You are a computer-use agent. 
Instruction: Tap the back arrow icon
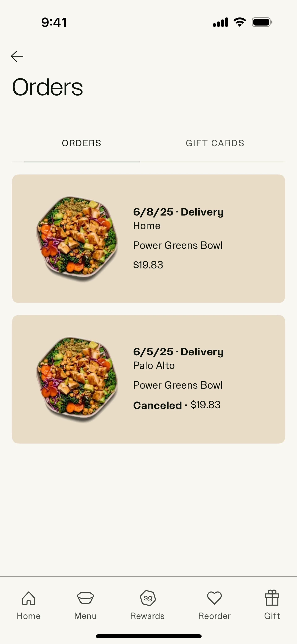point(17,56)
